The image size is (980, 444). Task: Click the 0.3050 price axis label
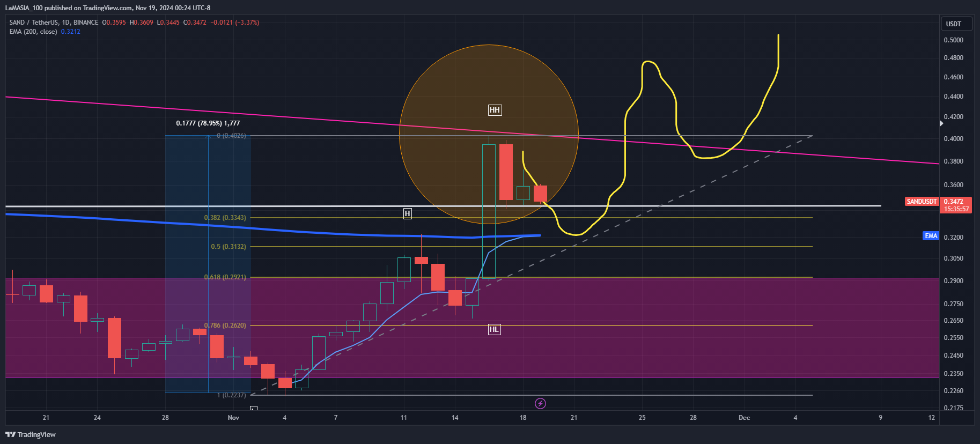954,258
